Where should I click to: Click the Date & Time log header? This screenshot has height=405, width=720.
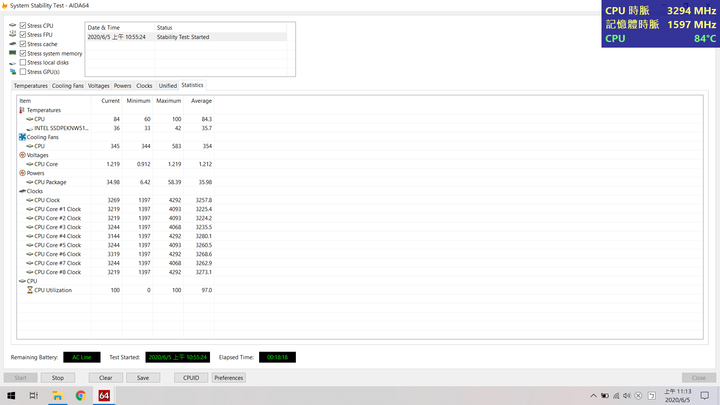[120, 28]
